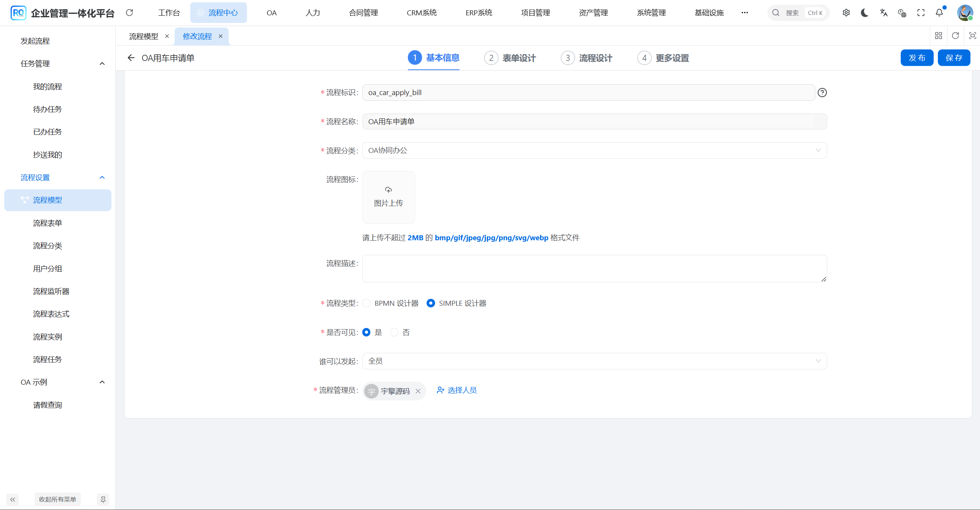This screenshot has height=510, width=980.
Task: Refresh the page with the reload icon
Action: [x=129, y=13]
